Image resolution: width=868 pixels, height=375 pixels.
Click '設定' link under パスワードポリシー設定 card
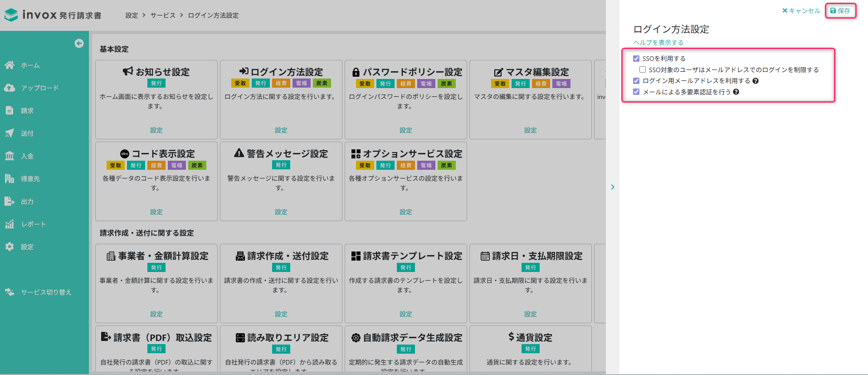click(405, 130)
